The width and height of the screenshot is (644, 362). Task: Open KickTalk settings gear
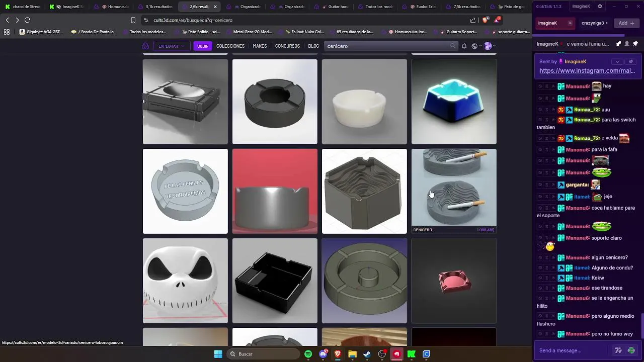click(x=600, y=6)
